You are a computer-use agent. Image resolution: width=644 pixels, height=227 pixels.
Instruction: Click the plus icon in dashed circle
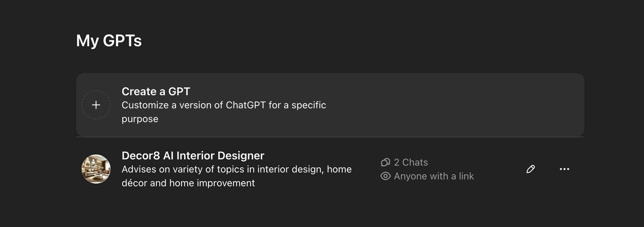[x=96, y=105]
